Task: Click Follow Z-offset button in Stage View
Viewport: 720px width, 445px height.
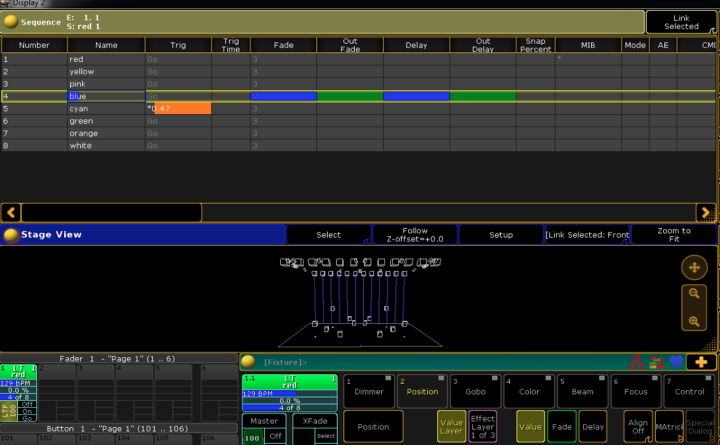Action: click(x=415, y=235)
